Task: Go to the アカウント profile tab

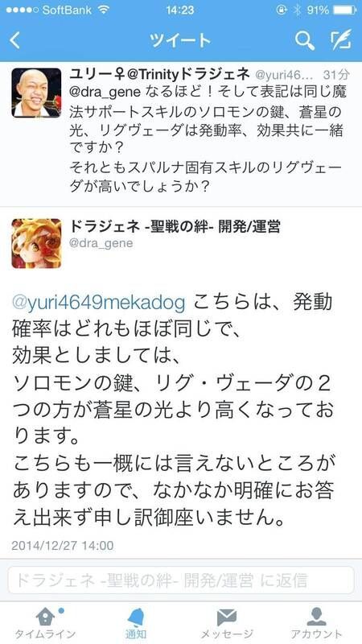Action: click(x=316, y=623)
